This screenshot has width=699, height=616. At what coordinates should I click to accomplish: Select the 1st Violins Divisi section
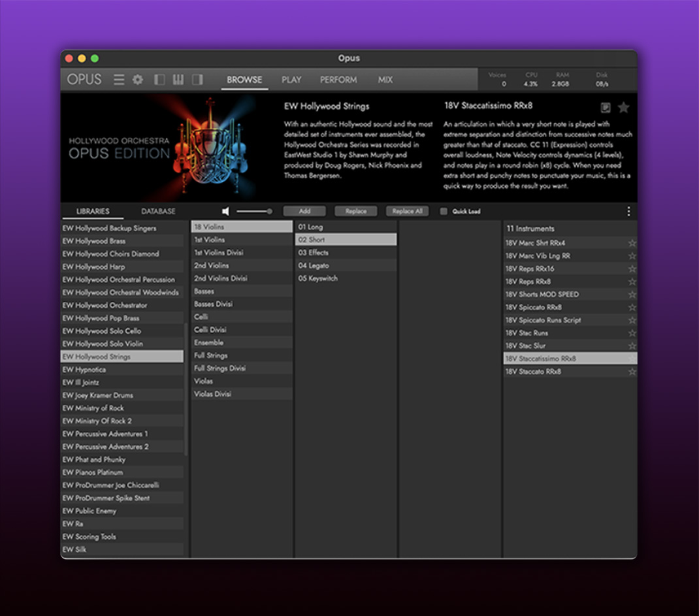242,253
